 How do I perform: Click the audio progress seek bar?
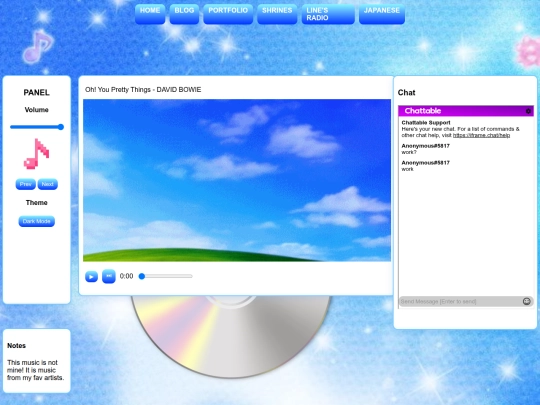coord(166,276)
